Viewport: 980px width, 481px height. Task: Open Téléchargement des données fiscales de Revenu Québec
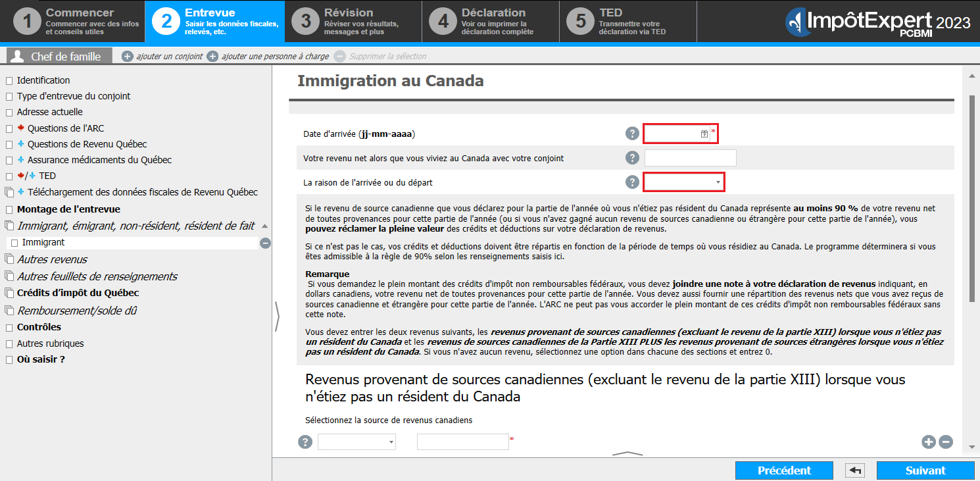click(143, 192)
